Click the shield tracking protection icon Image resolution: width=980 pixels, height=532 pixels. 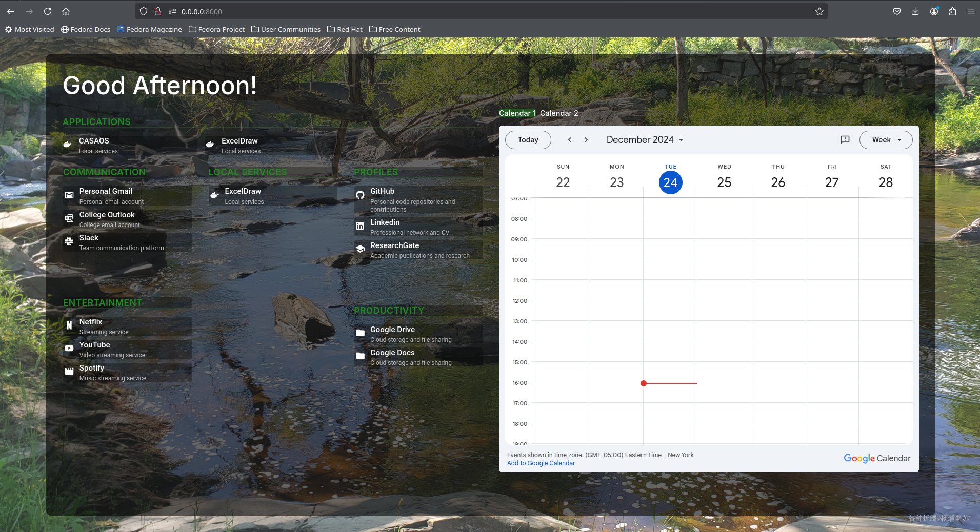coord(144,11)
